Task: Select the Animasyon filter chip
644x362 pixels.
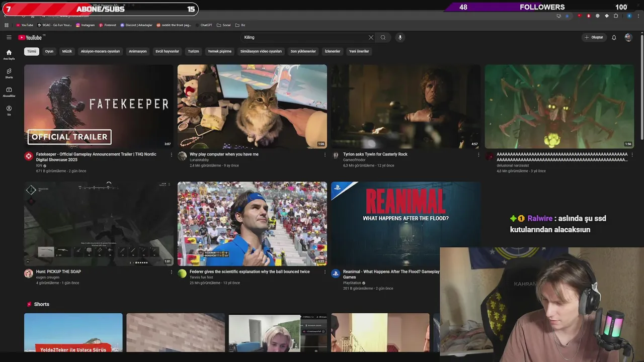Action: (x=137, y=51)
